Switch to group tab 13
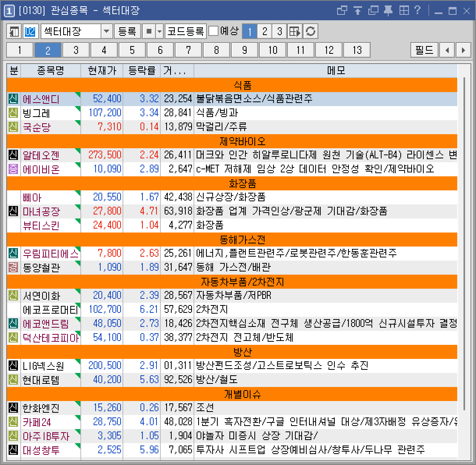The height and width of the screenshot is (465, 476). coord(357,50)
